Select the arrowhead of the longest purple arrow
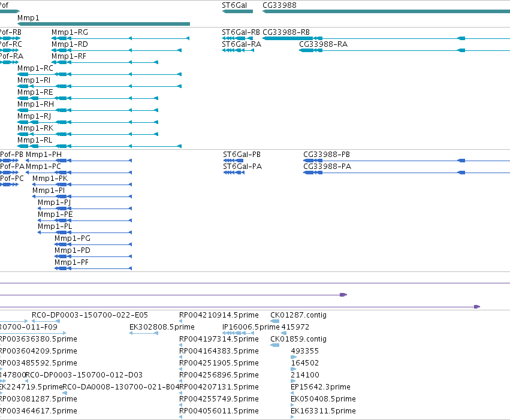This screenshot has width=510, height=420. click(x=477, y=307)
